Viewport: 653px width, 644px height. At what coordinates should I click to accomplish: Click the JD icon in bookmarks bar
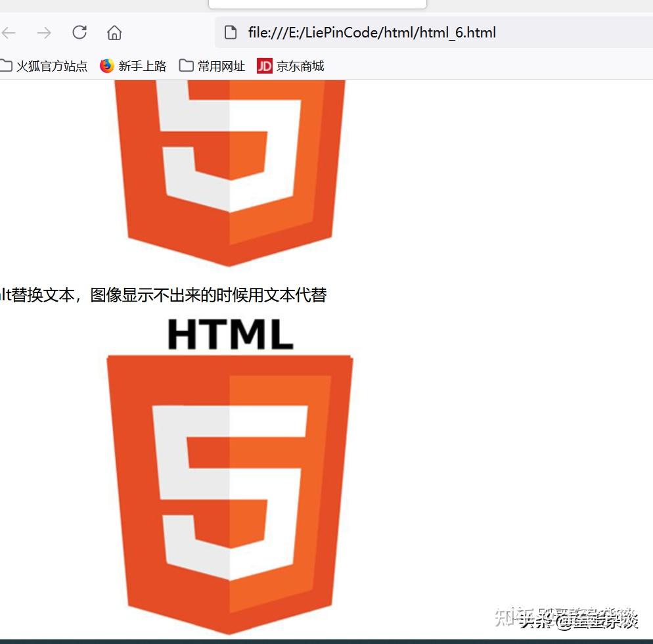click(265, 66)
